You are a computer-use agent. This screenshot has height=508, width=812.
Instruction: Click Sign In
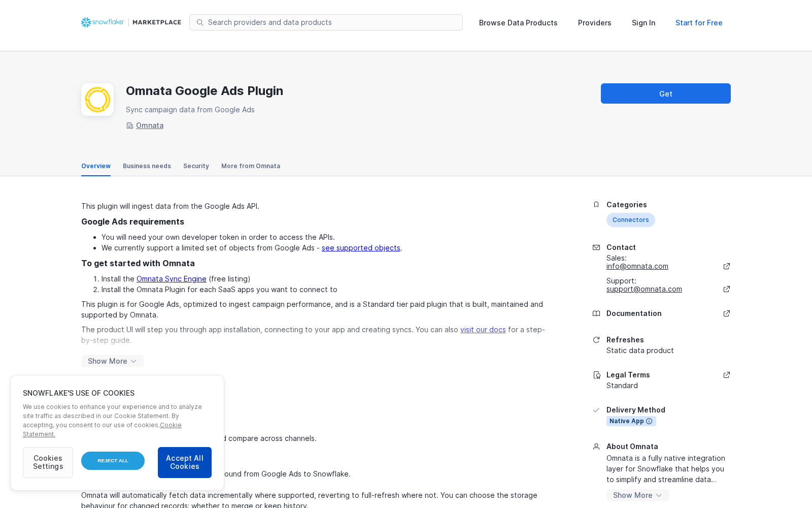click(644, 23)
